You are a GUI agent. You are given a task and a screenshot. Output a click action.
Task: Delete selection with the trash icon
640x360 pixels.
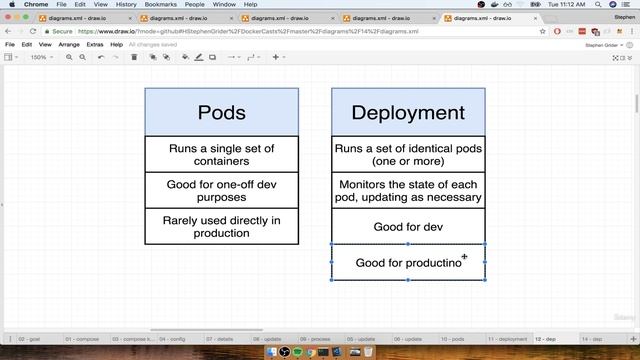pos(134,58)
